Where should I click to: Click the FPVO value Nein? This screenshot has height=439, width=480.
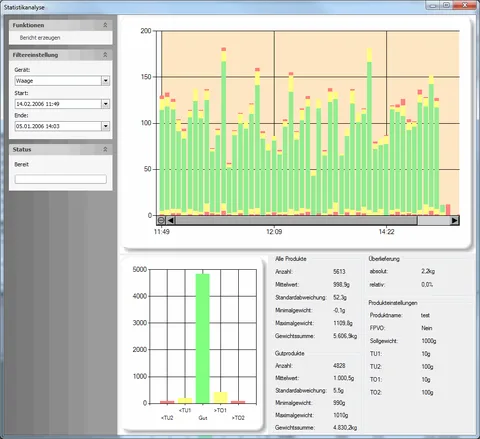[x=427, y=328]
